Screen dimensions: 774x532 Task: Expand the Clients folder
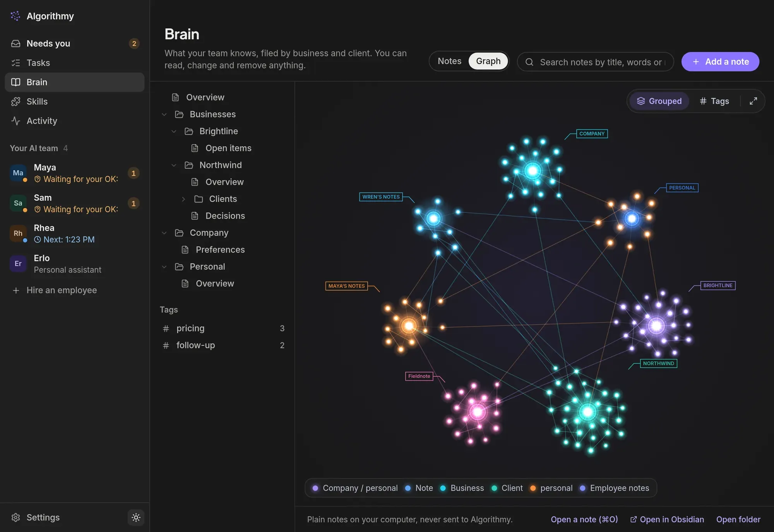pos(183,199)
